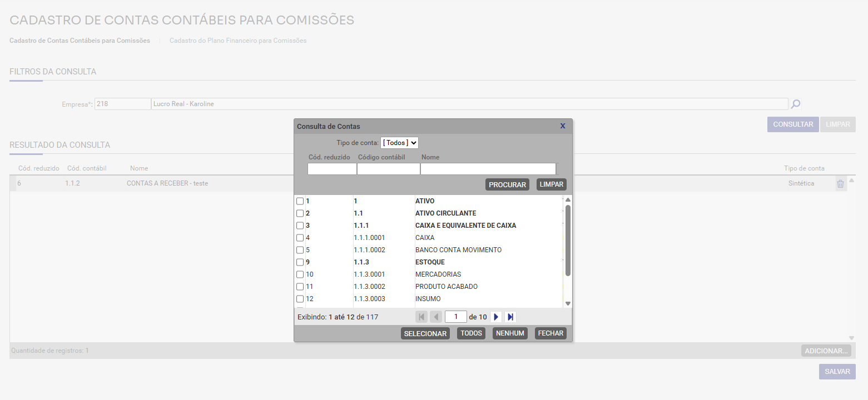
Task: Click the Tipo de conta column header in results
Action: [x=804, y=168]
